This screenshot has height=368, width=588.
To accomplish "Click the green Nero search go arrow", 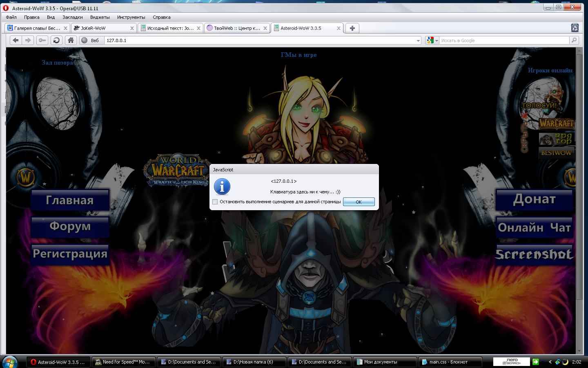I will pyautogui.click(x=536, y=362).
